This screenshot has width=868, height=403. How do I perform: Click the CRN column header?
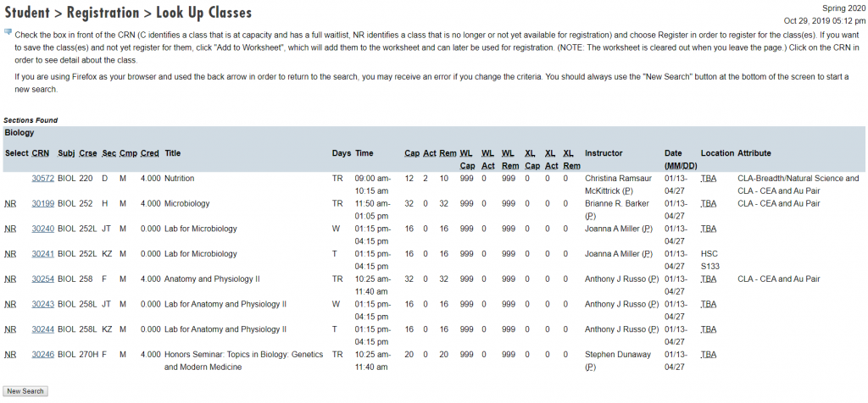click(41, 153)
